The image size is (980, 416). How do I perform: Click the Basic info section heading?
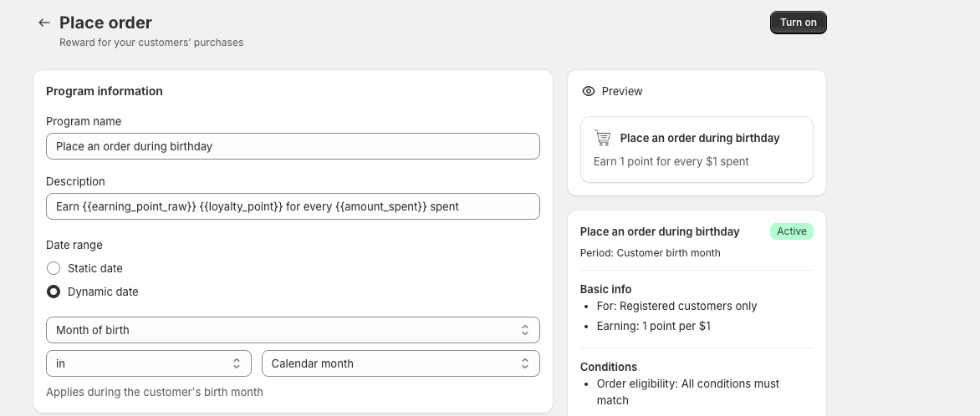tap(605, 289)
